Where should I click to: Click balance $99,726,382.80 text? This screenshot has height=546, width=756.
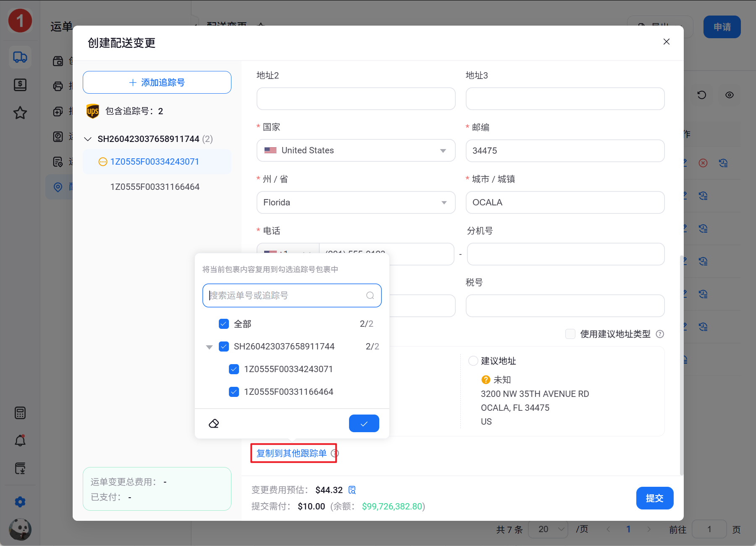pyautogui.click(x=392, y=507)
